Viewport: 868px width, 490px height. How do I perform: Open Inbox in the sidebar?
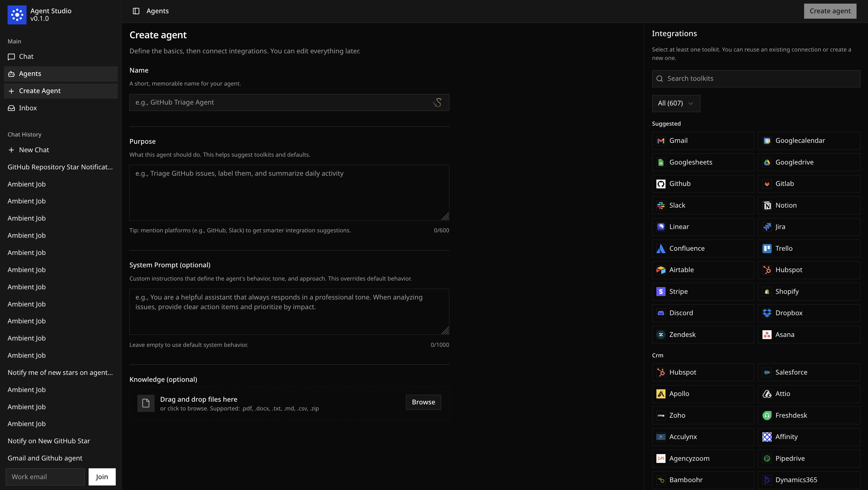coord(28,108)
